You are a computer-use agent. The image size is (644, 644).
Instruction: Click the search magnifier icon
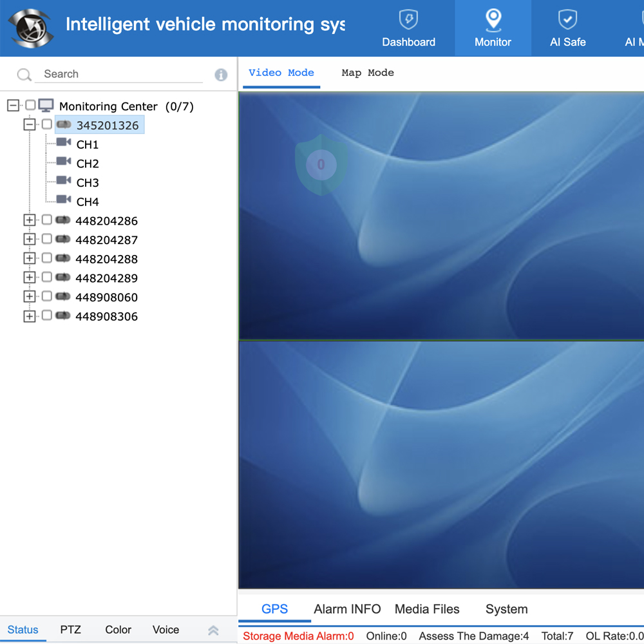click(24, 75)
